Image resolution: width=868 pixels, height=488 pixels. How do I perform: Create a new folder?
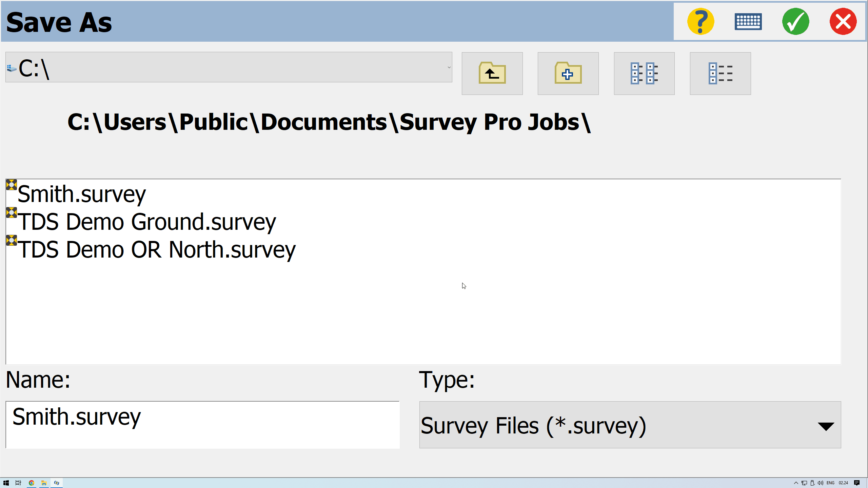(x=568, y=73)
